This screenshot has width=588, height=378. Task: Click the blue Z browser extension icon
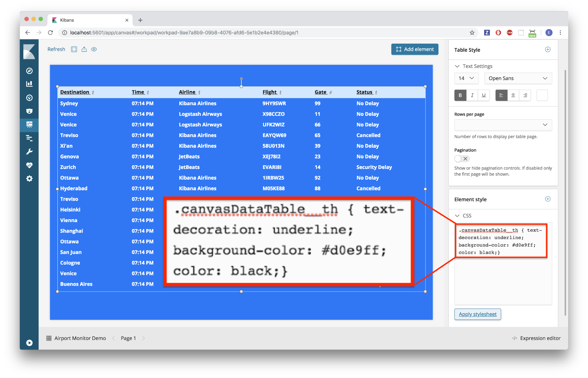[x=487, y=33]
